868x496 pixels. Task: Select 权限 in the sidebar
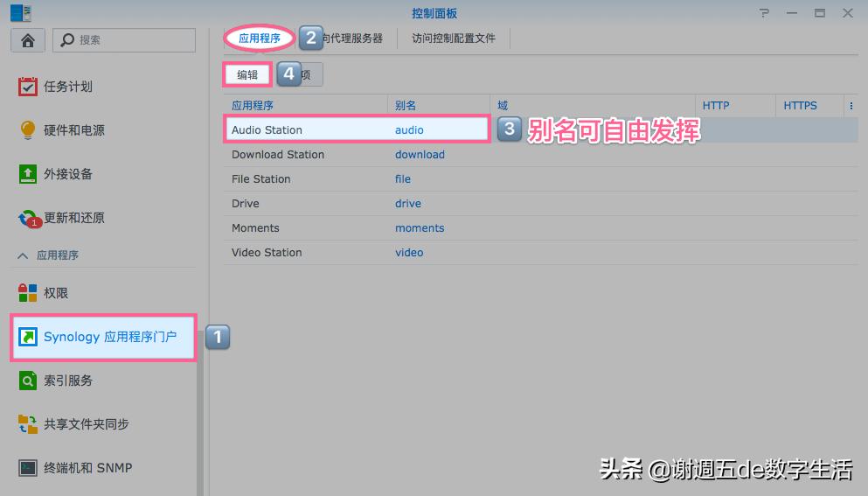coord(56,292)
